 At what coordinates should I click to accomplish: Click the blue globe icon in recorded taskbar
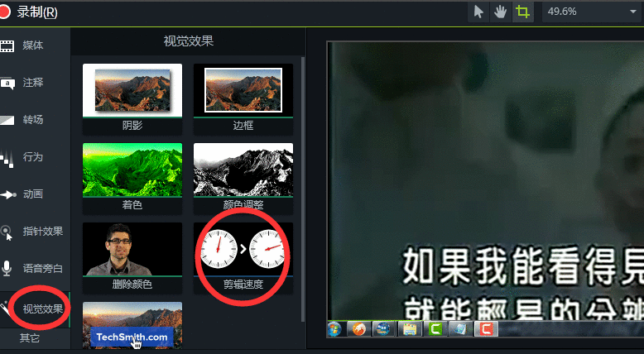coord(383,329)
